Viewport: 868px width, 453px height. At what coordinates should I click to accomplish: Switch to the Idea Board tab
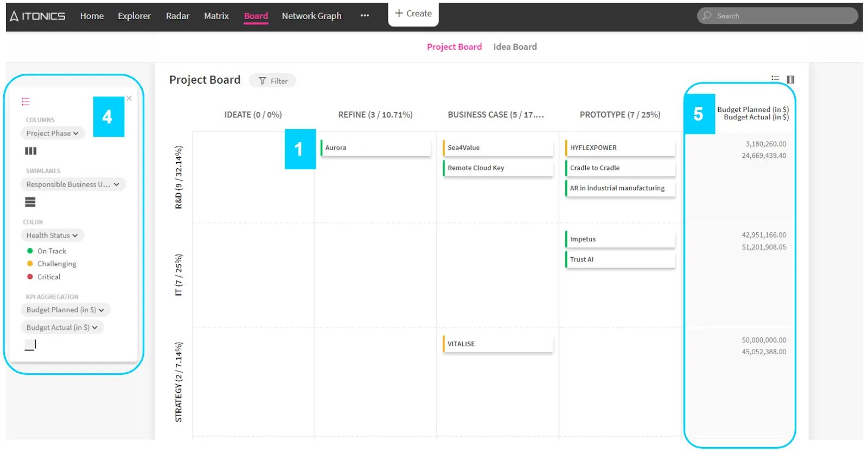pyautogui.click(x=515, y=47)
